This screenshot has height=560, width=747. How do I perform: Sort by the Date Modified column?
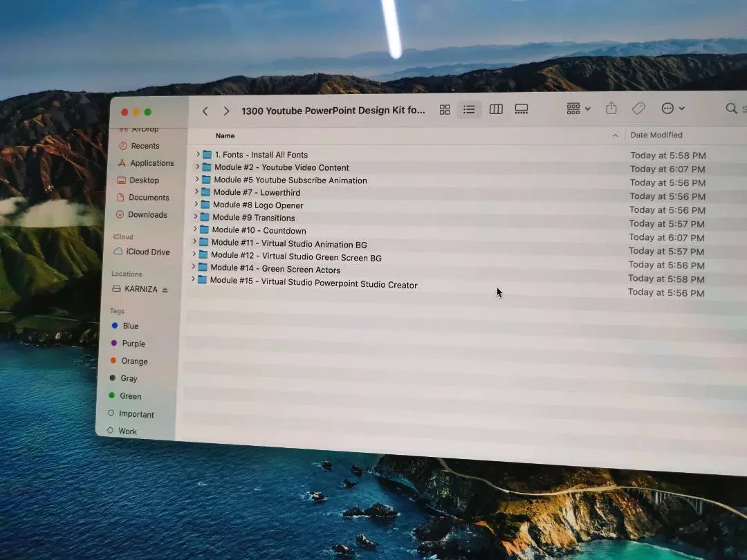(656, 135)
